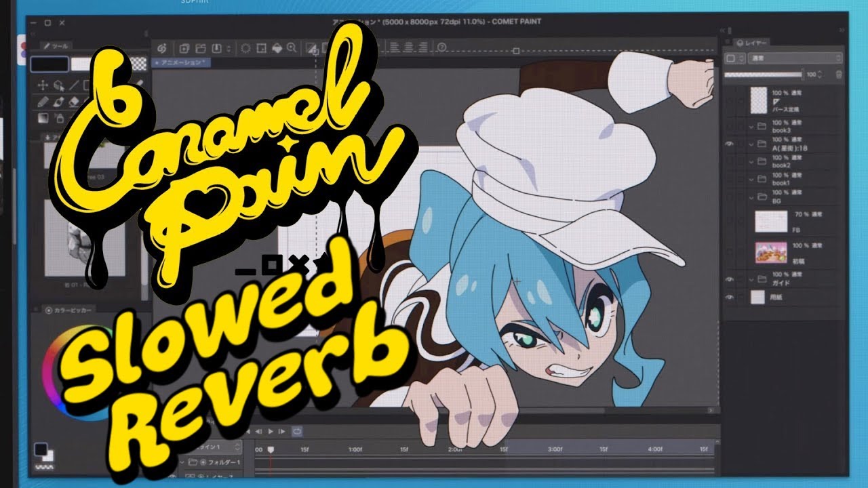Screen dimensions: 868x488
Task: Click the align left toolbar icon
Action: (395, 48)
